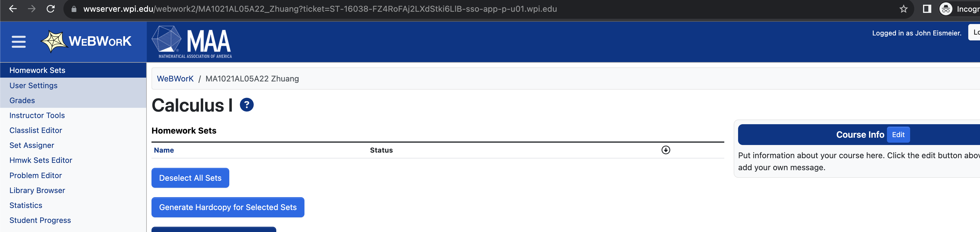Select Homework Sets in the sidebar
The width and height of the screenshot is (980, 232).
click(x=37, y=70)
